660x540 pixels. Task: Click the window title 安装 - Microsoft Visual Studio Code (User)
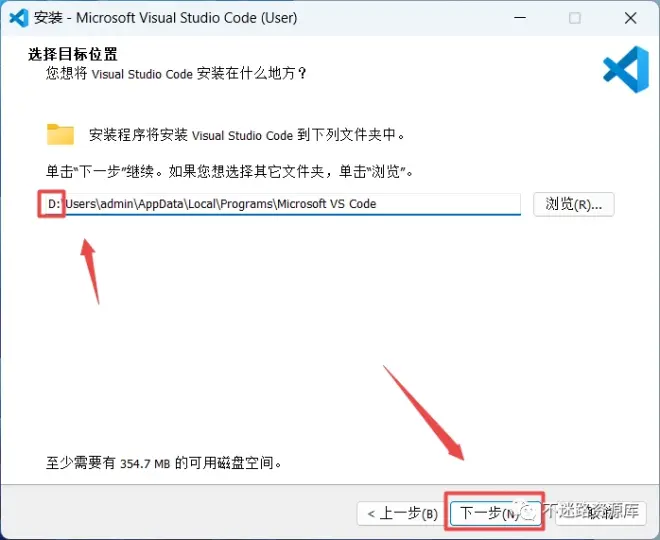click(x=166, y=18)
